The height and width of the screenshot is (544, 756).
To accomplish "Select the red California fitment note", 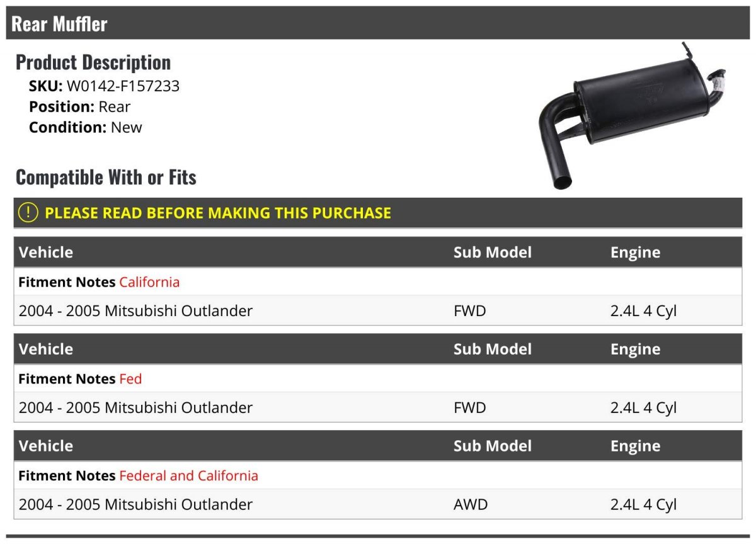I will click(149, 282).
